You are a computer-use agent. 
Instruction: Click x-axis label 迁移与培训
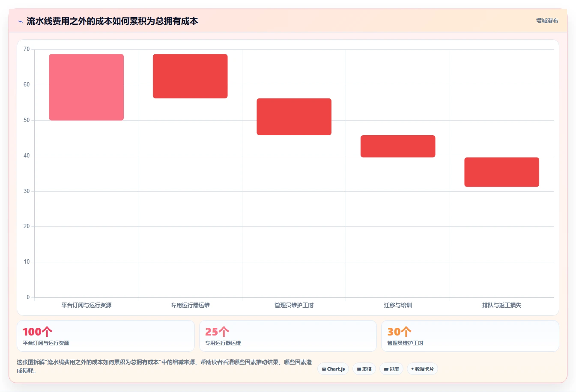pyautogui.click(x=398, y=305)
